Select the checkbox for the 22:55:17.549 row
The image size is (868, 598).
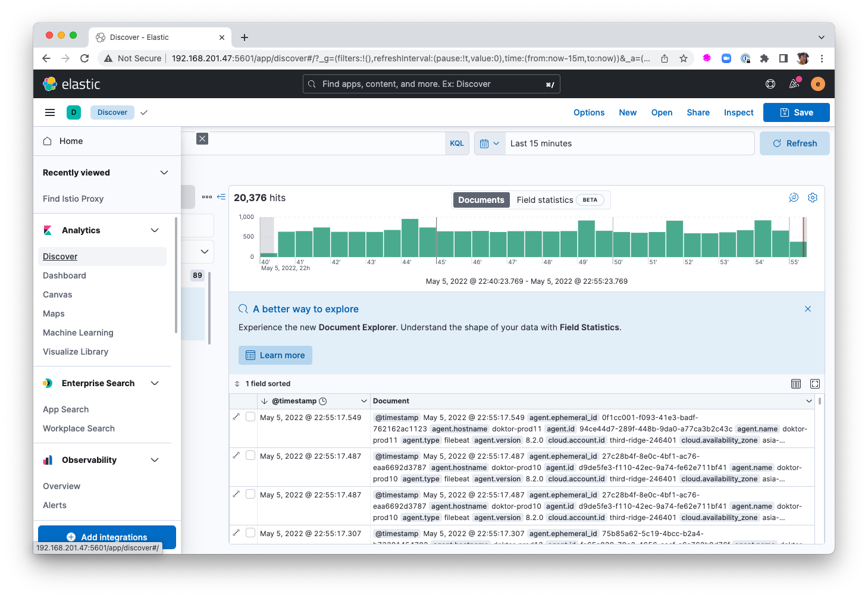click(x=250, y=417)
